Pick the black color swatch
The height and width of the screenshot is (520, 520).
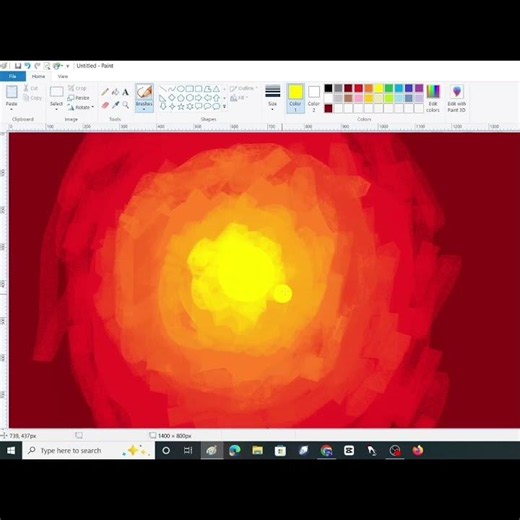(328, 88)
